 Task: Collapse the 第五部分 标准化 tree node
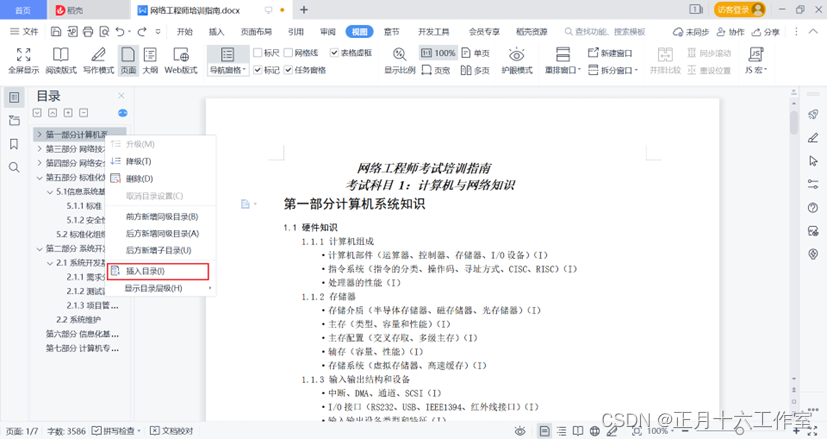38,177
